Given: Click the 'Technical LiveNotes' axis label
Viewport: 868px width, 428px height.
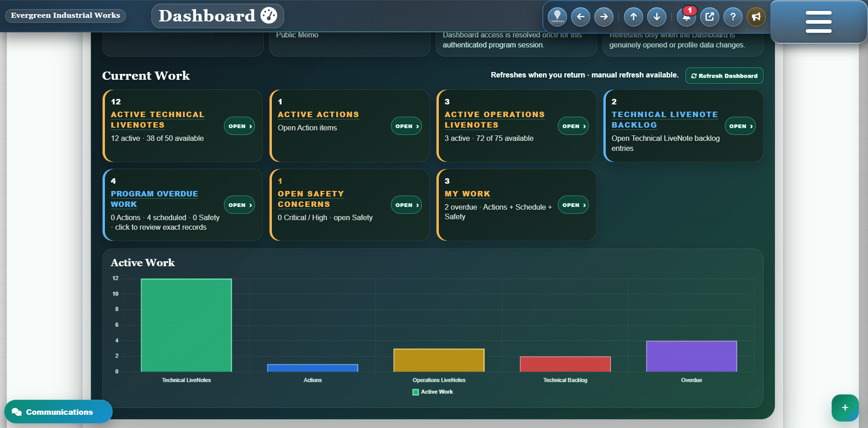Looking at the screenshot, I should [x=186, y=380].
